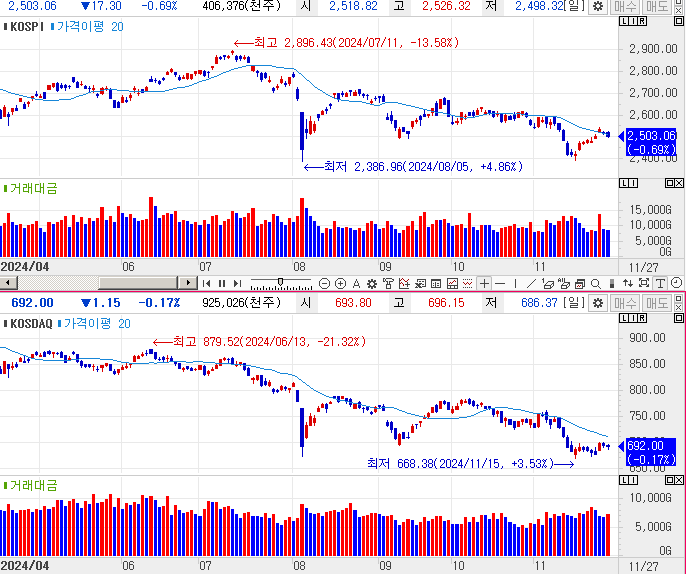
Task: Adjust the replay speed slider handle
Action: 280,282
